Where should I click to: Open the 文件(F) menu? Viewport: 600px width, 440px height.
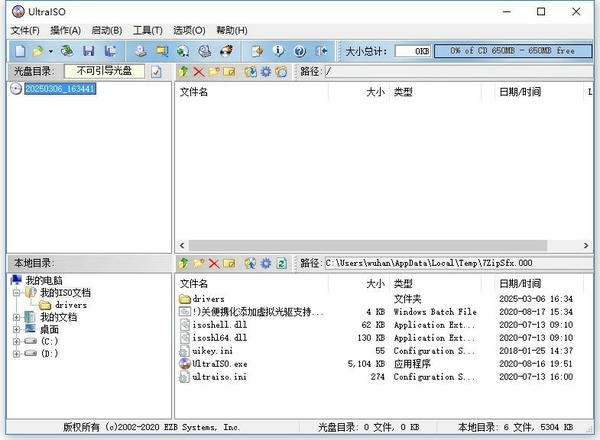tap(25, 31)
